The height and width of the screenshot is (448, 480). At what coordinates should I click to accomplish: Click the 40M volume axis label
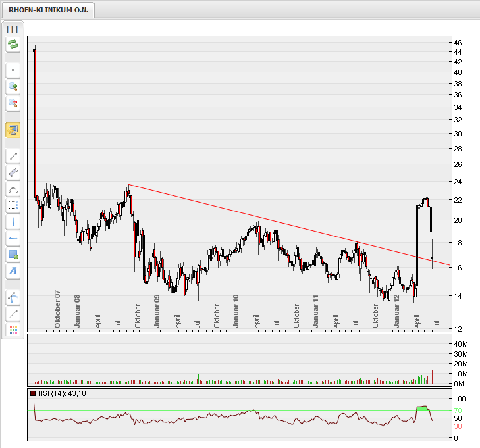point(461,344)
